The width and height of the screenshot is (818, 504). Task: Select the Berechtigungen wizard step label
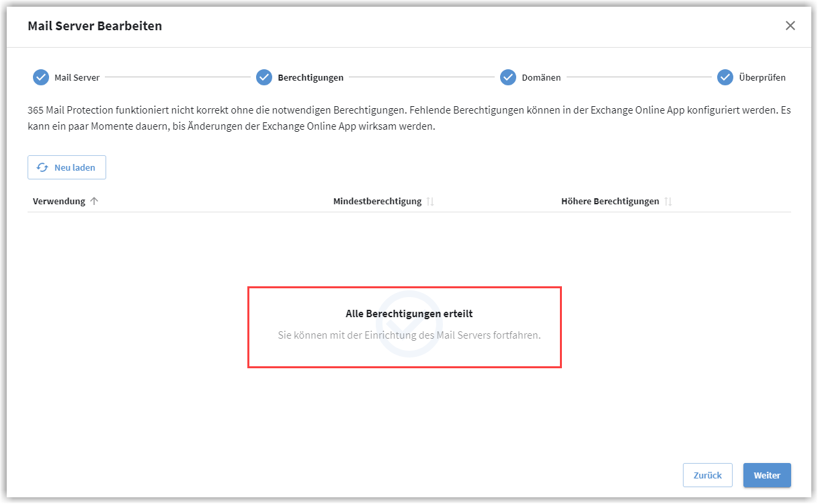pos(311,77)
